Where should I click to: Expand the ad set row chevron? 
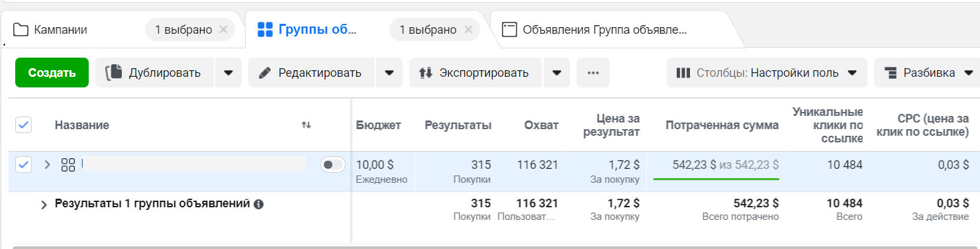coord(47,165)
